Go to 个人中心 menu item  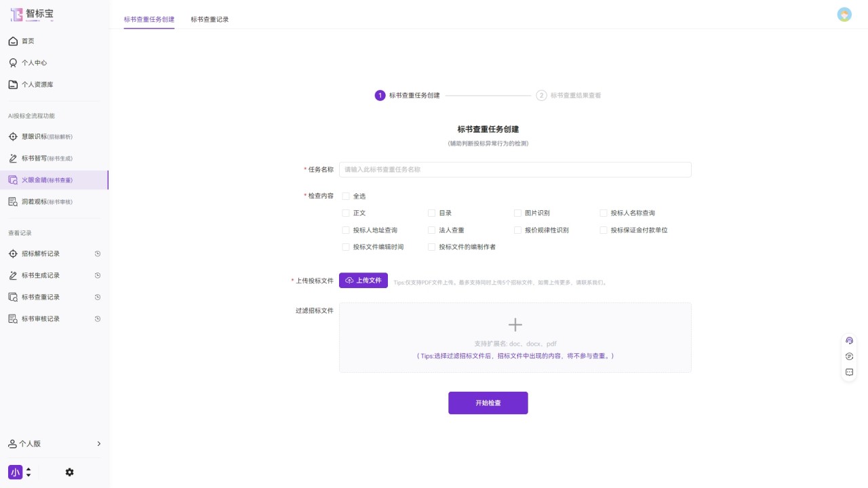34,63
